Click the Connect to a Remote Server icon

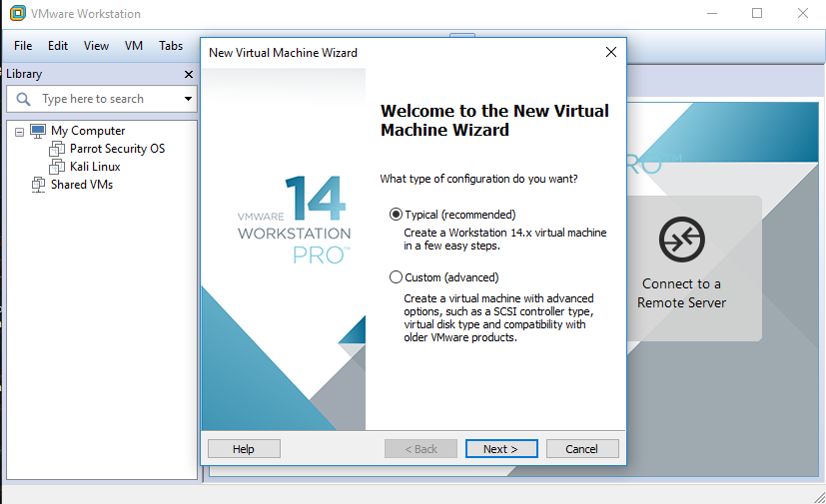[x=681, y=240]
